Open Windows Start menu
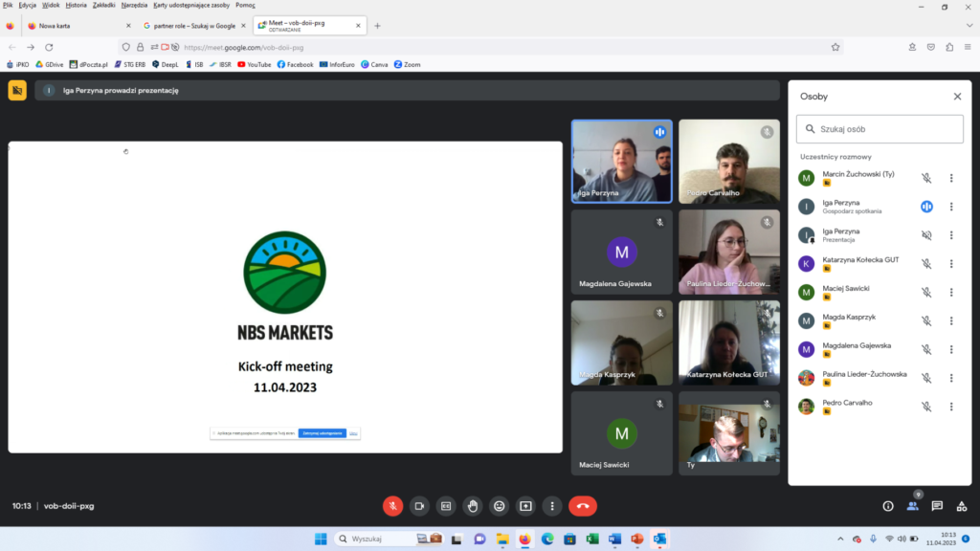The width and height of the screenshot is (980, 551). [321, 539]
